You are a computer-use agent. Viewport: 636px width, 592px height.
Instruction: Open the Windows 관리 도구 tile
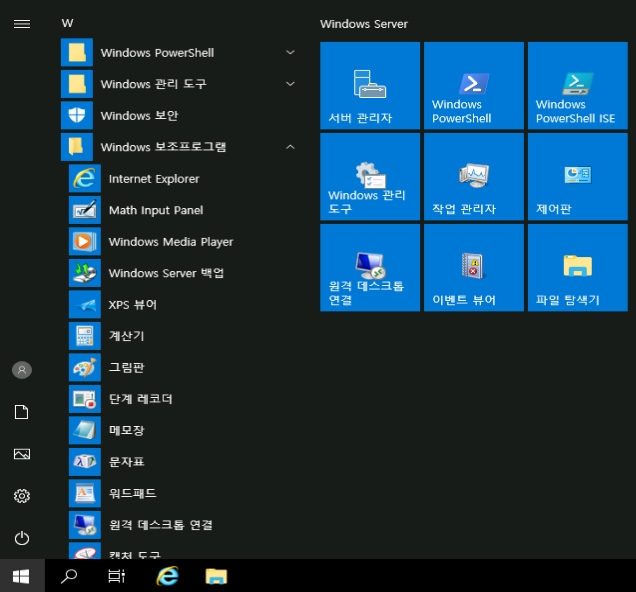370,177
